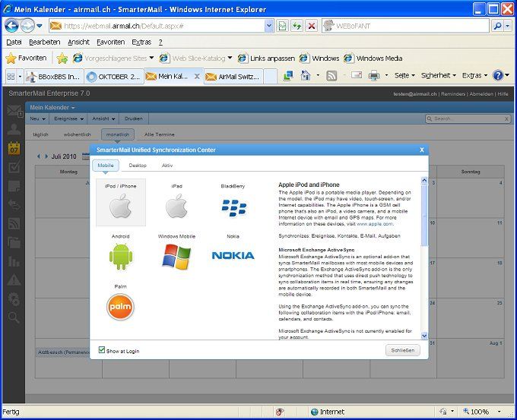Viewport: 517px width, 420px height.
Task: Select the Windows Mobile icon
Action: tap(176, 257)
